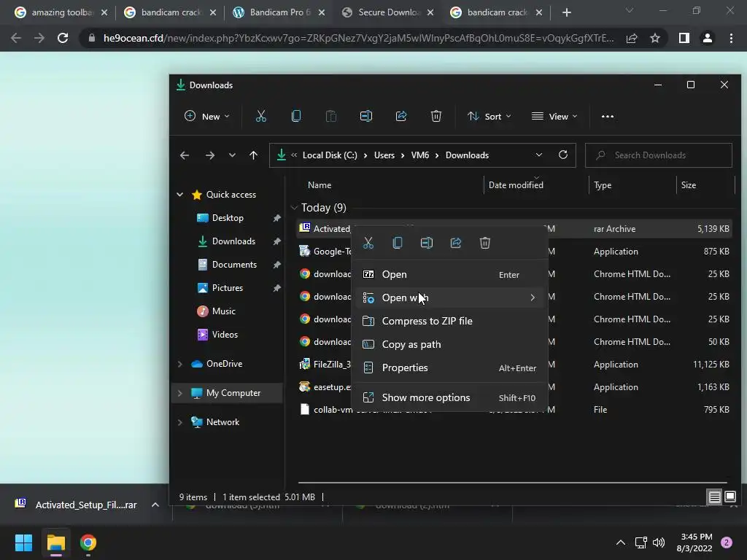
Task: Open New item dropdown
Action: point(207,116)
